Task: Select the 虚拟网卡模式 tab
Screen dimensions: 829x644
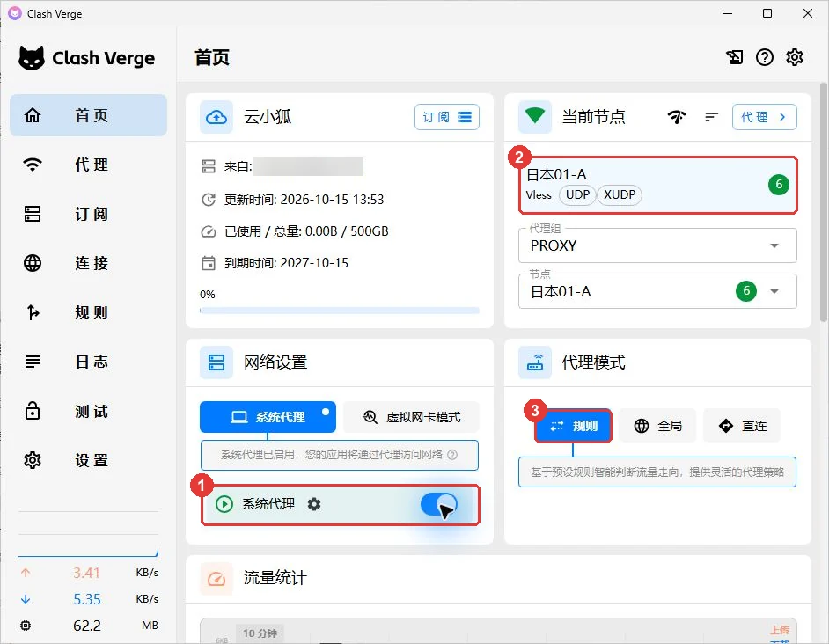Action: (x=411, y=417)
